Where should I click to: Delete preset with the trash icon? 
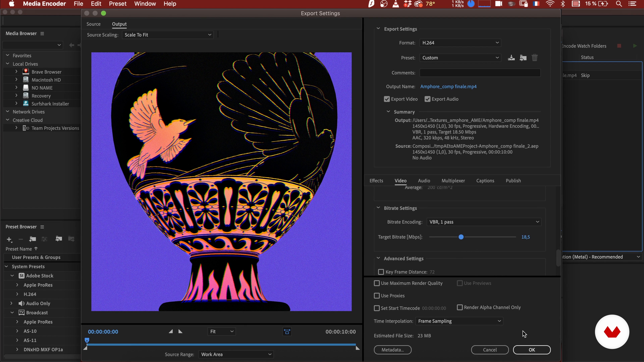pyautogui.click(x=534, y=58)
